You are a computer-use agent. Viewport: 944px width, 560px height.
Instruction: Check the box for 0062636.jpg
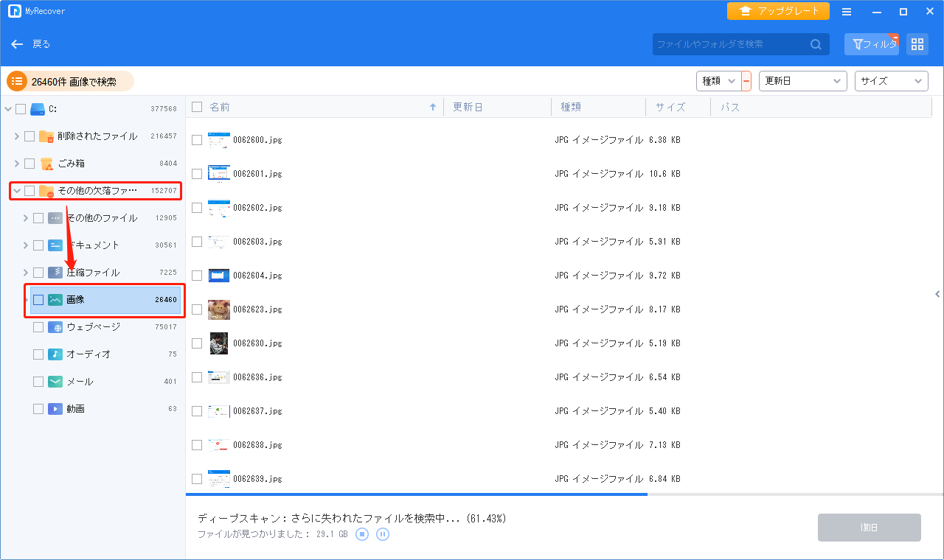pos(197,377)
